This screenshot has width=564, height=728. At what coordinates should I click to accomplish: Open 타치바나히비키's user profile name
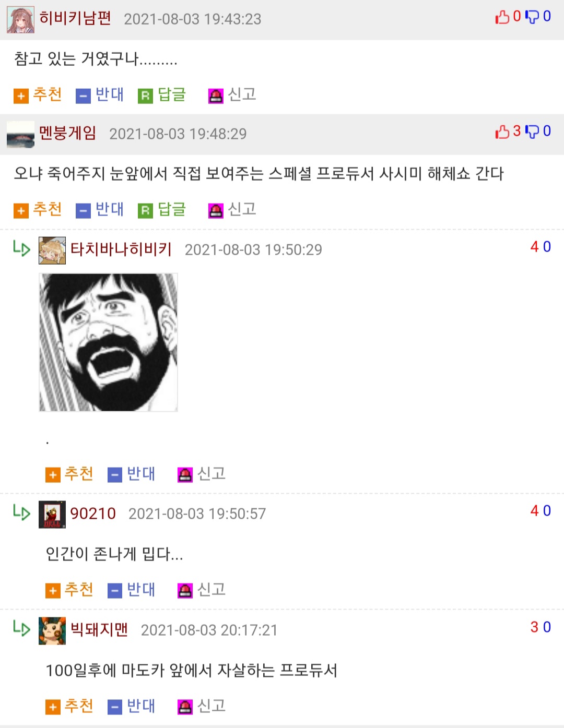pyautogui.click(x=121, y=249)
